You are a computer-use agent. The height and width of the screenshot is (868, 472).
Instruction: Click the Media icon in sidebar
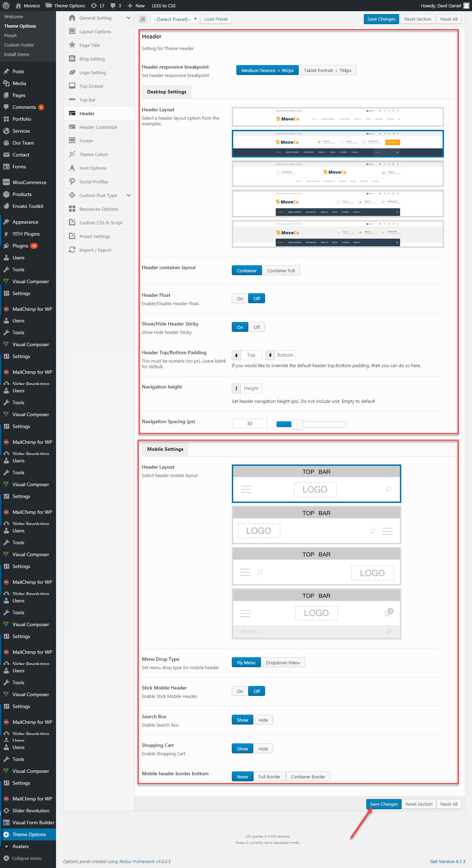coord(6,83)
